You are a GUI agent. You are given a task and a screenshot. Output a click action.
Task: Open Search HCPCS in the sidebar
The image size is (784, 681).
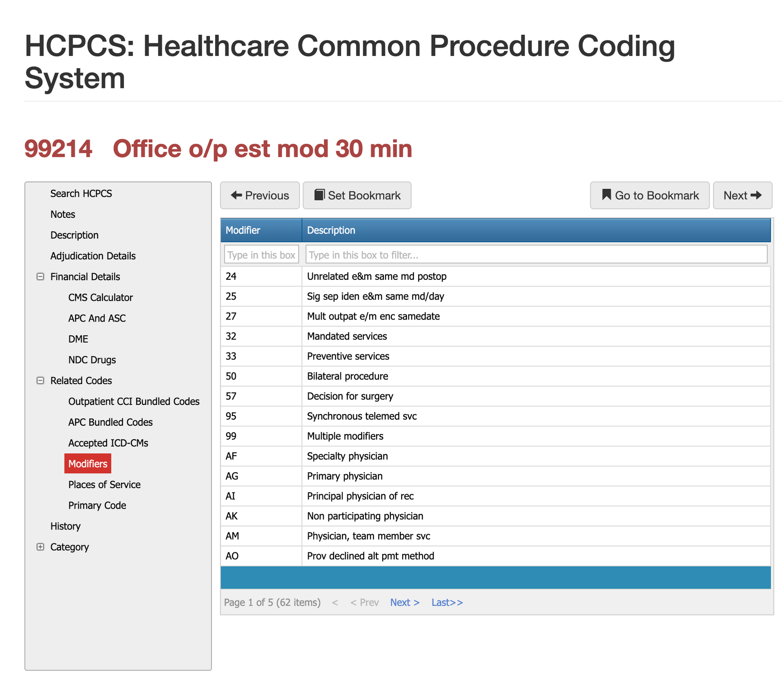point(81,194)
